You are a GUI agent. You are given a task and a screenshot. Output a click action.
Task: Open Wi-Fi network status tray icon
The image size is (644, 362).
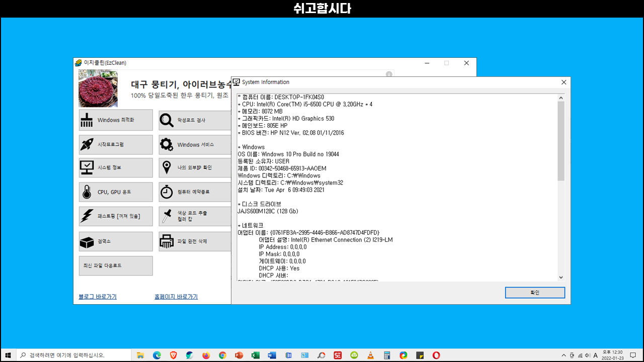tap(580, 355)
